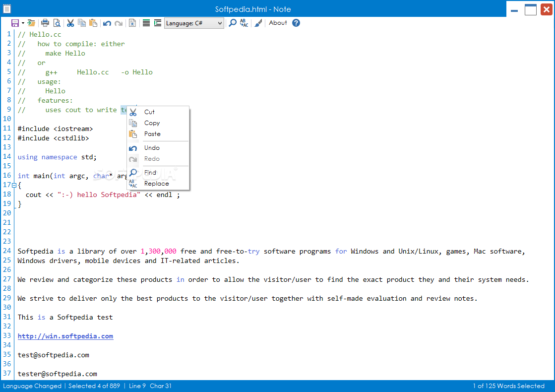Choose Undo from the context menu
Viewport: 555px width, 392px height.
coord(158,148)
